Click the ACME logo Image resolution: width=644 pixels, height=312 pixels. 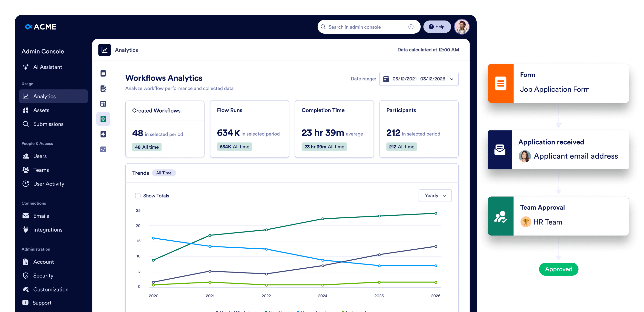click(41, 27)
